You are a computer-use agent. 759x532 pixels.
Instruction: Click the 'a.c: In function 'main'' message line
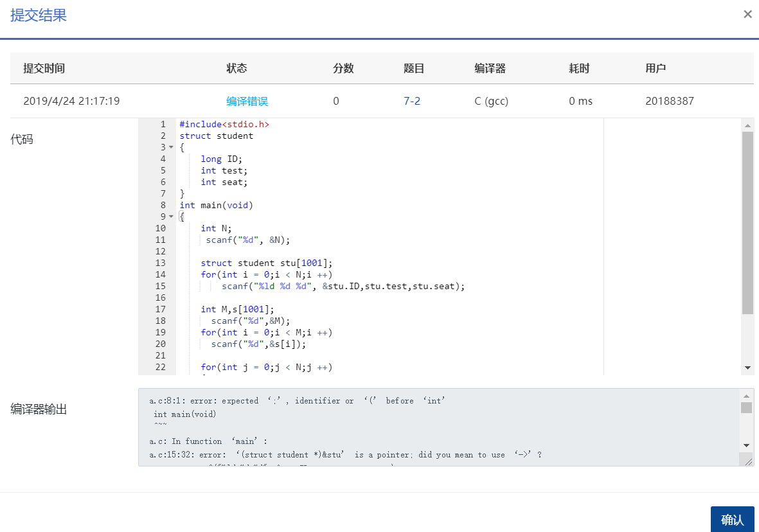click(208, 441)
